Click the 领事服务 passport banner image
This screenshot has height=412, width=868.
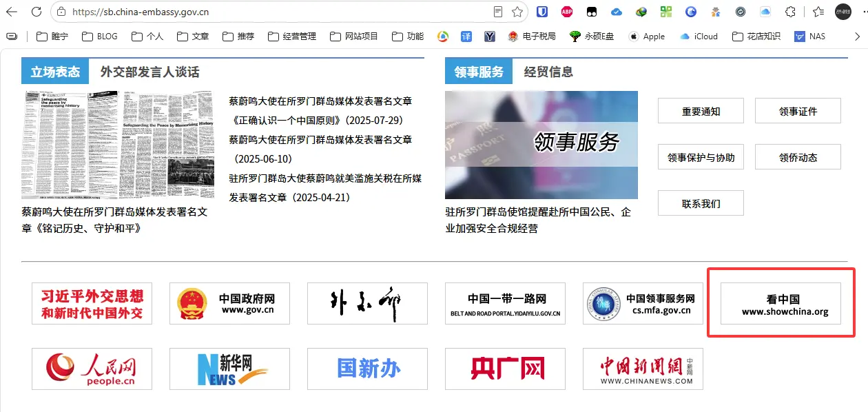[x=541, y=145]
